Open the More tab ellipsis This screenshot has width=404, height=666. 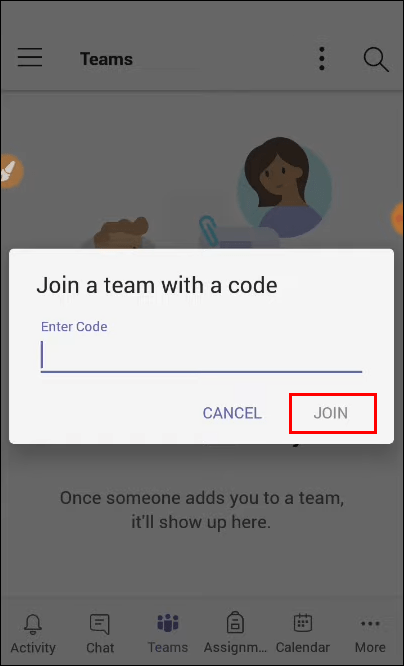pos(370,624)
